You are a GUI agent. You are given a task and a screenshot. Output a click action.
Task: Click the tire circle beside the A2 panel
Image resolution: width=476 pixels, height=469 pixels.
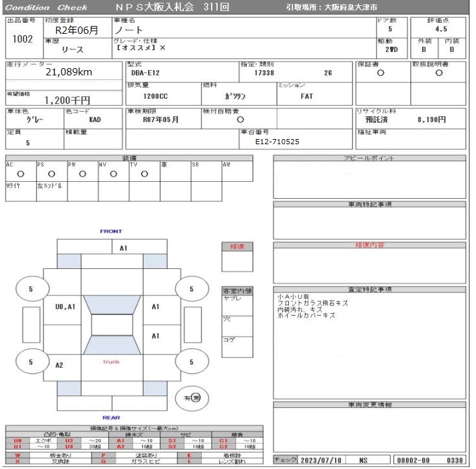click(x=29, y=362)
